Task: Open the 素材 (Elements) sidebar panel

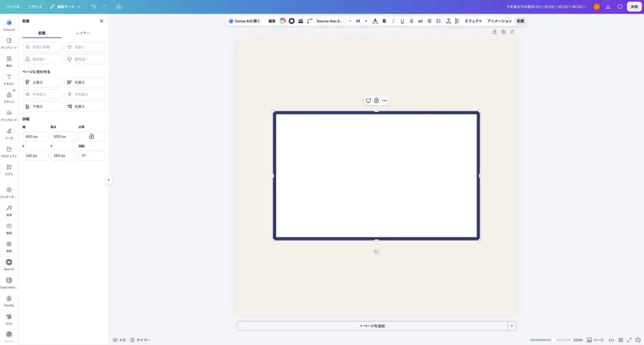Action: pyautogui.click(x=9, y=61)
